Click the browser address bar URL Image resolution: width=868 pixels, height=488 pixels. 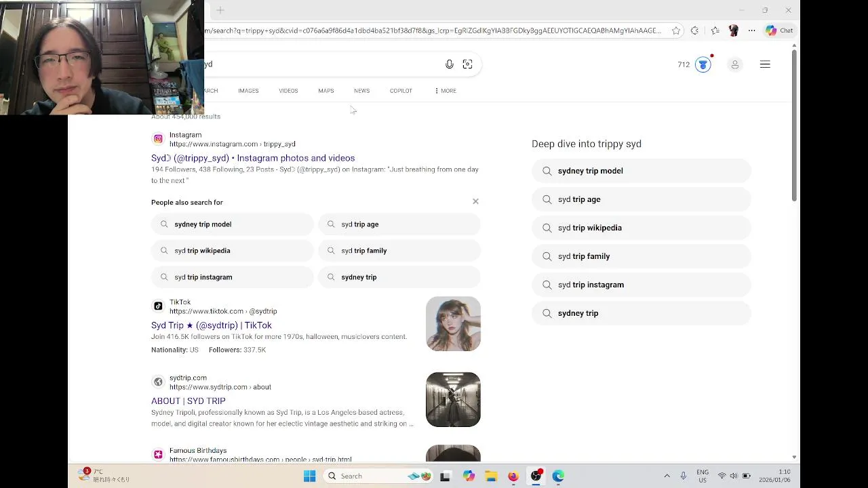[x=434, y=30]
